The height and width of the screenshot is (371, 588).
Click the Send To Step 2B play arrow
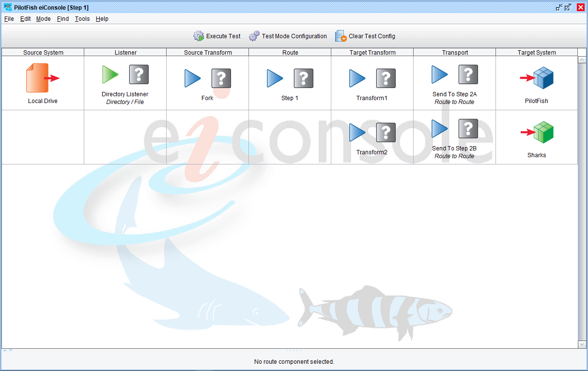440,129
